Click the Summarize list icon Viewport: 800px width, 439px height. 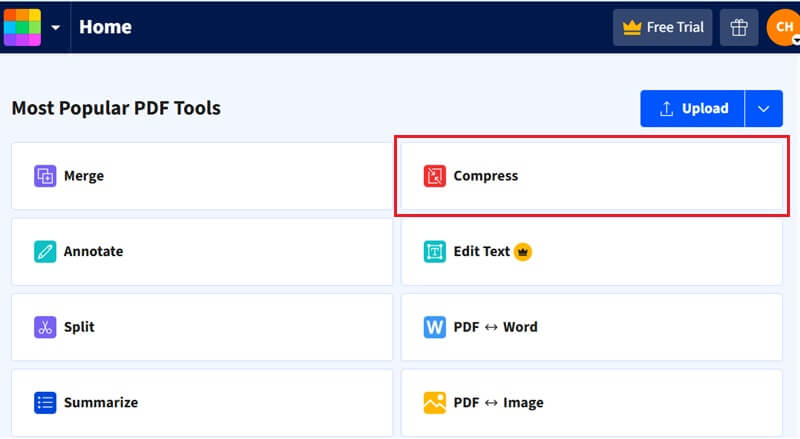[45, 403]
